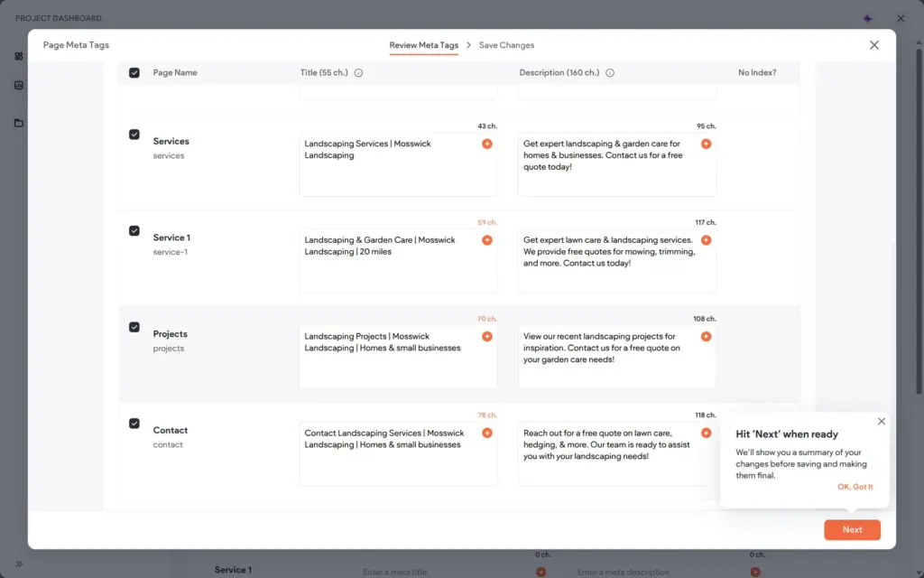Expand the sidebar with the double chevron icon
The image size is (924, 578).
point(19,564)
